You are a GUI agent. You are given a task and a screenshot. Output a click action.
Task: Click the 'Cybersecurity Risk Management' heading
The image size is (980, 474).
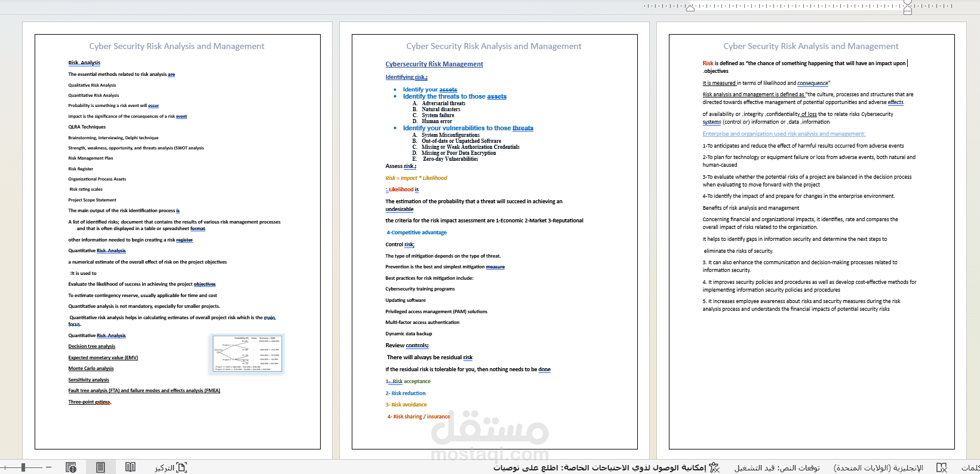[x=434, y=64]
